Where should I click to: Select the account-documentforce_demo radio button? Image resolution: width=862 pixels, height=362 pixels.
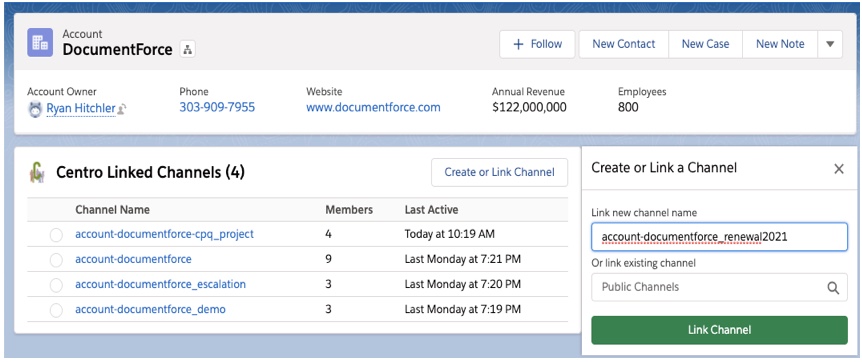tap(56, 310)
